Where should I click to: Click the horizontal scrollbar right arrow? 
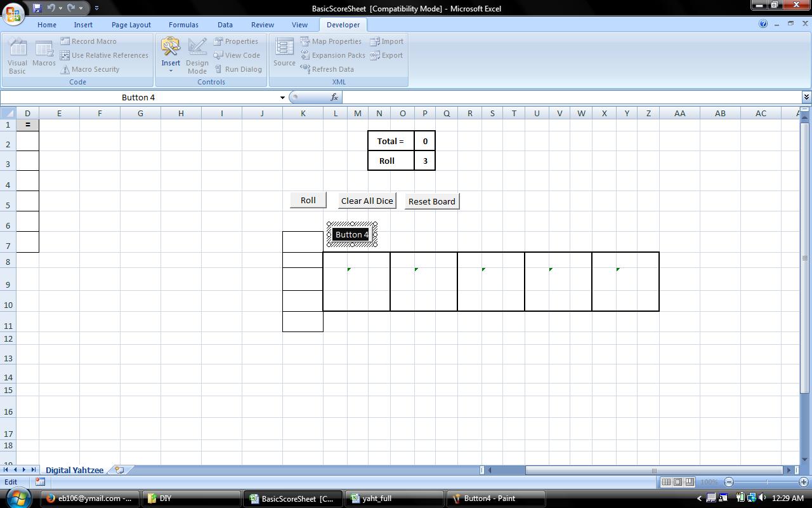tap(789, 471)
